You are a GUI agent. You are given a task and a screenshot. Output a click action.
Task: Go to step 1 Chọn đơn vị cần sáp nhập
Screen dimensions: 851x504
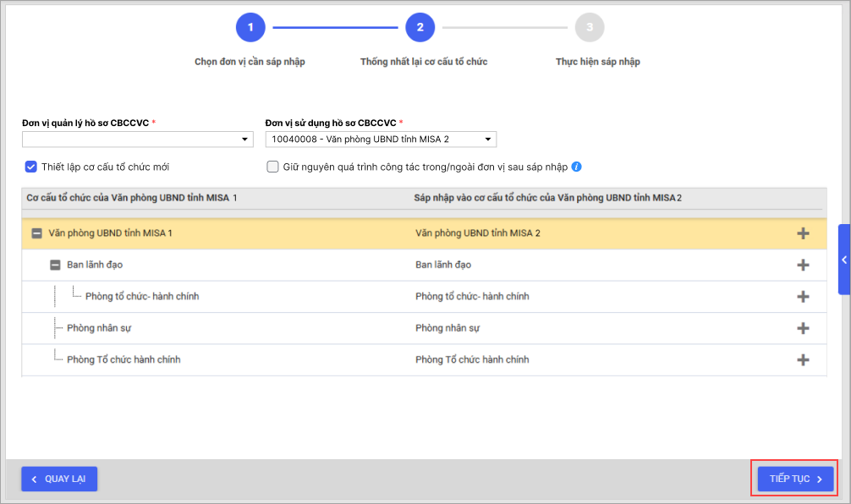coord(250,28)
